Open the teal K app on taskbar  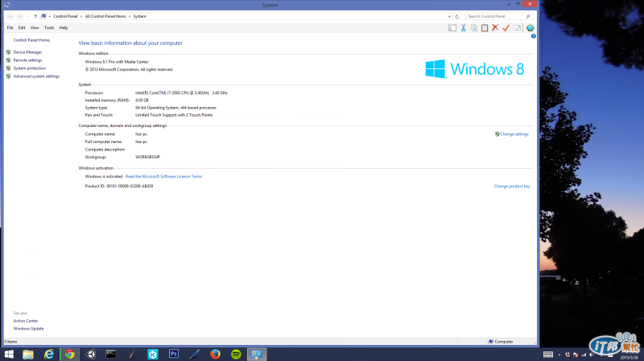click(x=153, y=354)
